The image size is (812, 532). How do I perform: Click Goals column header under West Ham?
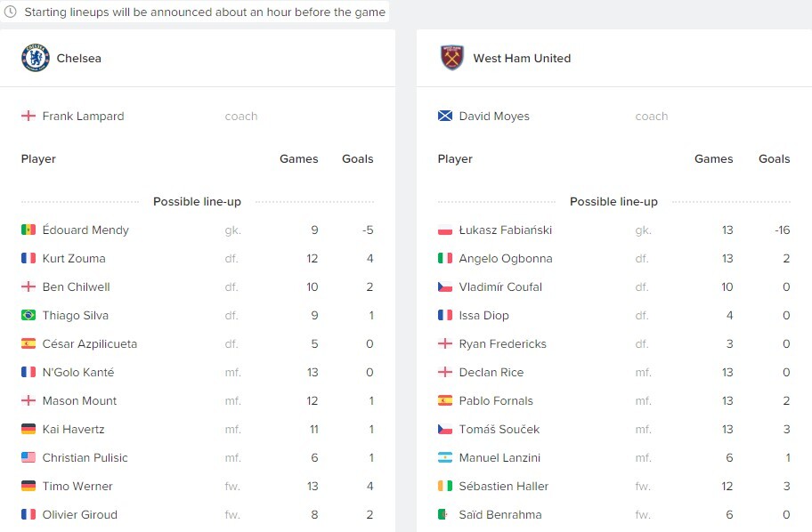click(x=775, y=159)
